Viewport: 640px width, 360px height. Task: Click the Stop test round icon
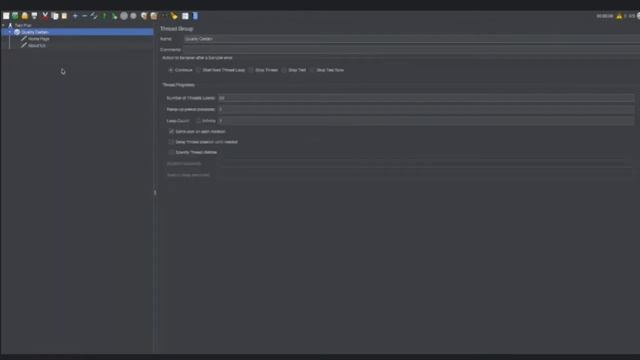pos(124,16)
